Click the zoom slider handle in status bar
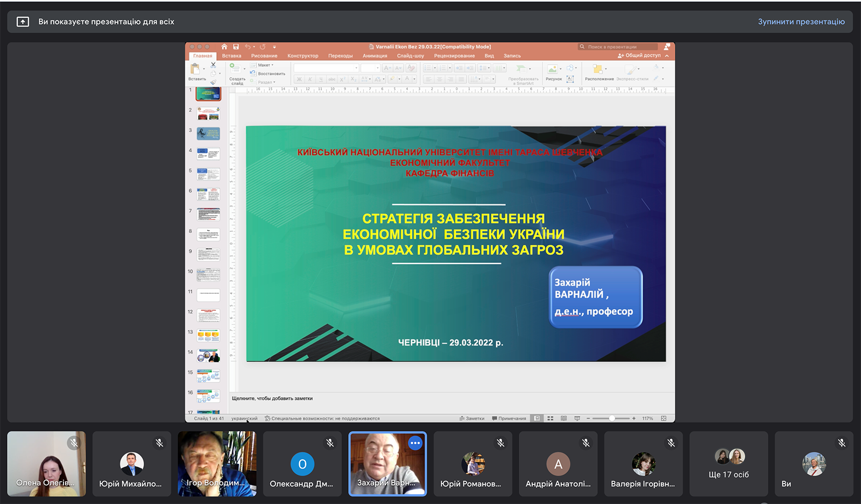The image size is (861, 504). click(612, 418)
